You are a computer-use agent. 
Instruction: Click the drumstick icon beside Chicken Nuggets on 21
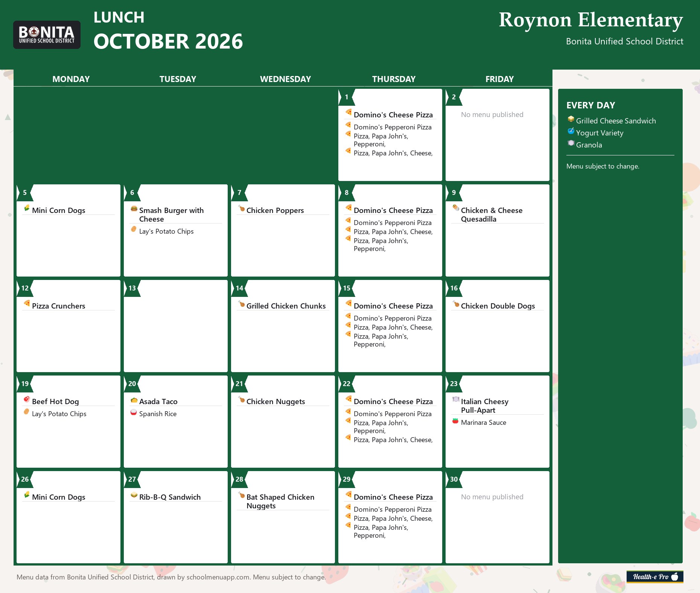pyautogui.click(x=241, y=399)
